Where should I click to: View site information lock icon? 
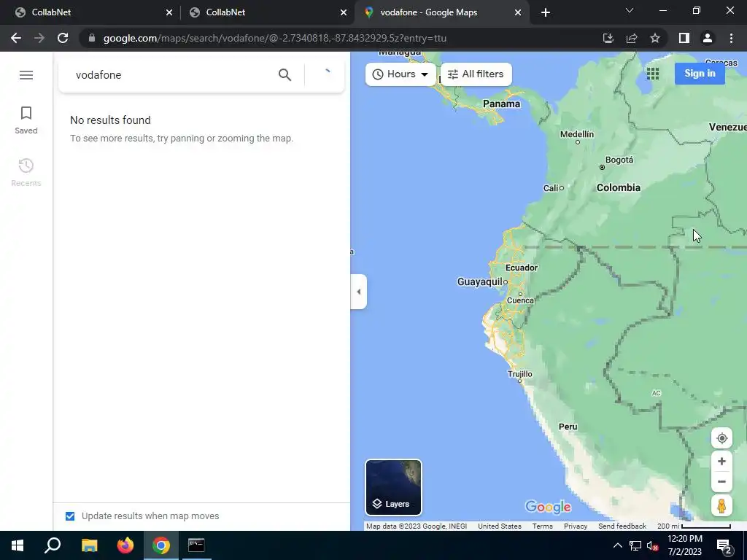92,38
